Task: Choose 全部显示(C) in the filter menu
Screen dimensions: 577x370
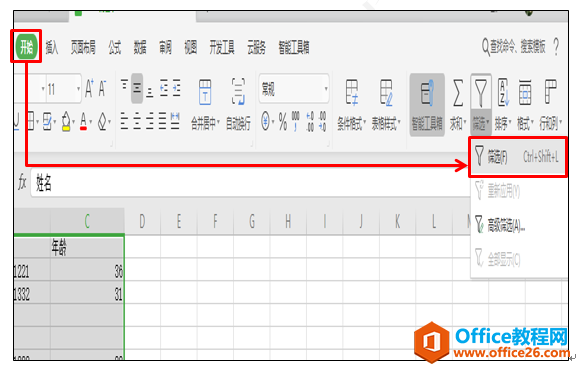Action: point(518,259)
